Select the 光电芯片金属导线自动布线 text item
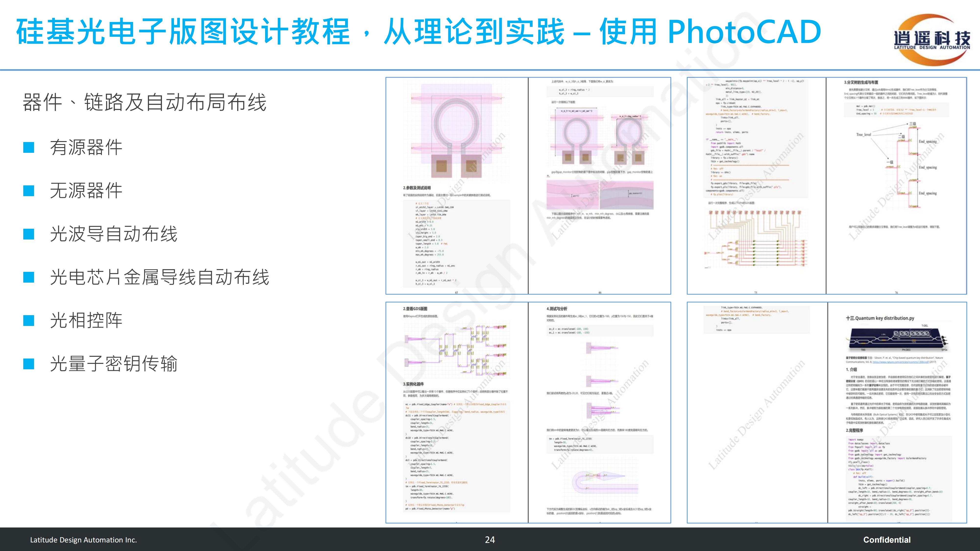 [159, 277]
